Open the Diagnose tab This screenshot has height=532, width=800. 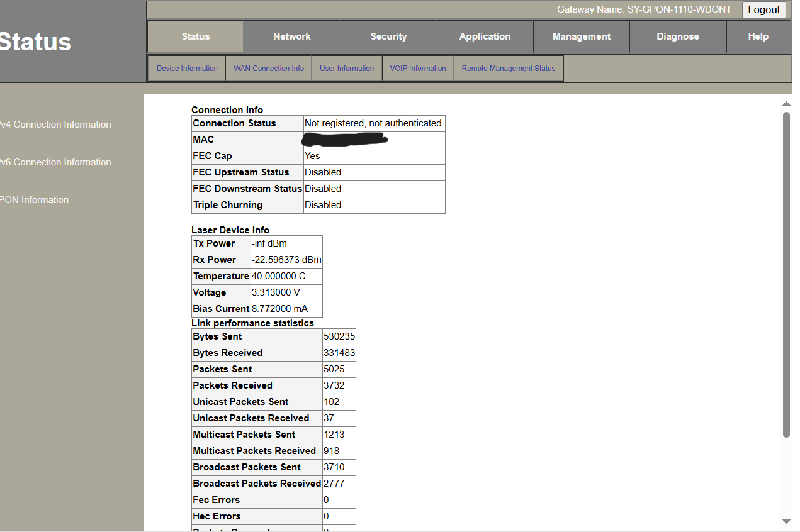678,36
